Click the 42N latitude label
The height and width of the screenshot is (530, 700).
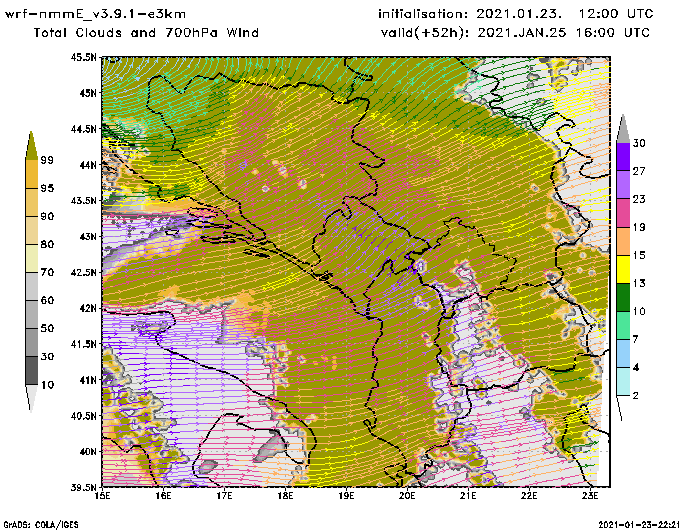click(88, 308)
